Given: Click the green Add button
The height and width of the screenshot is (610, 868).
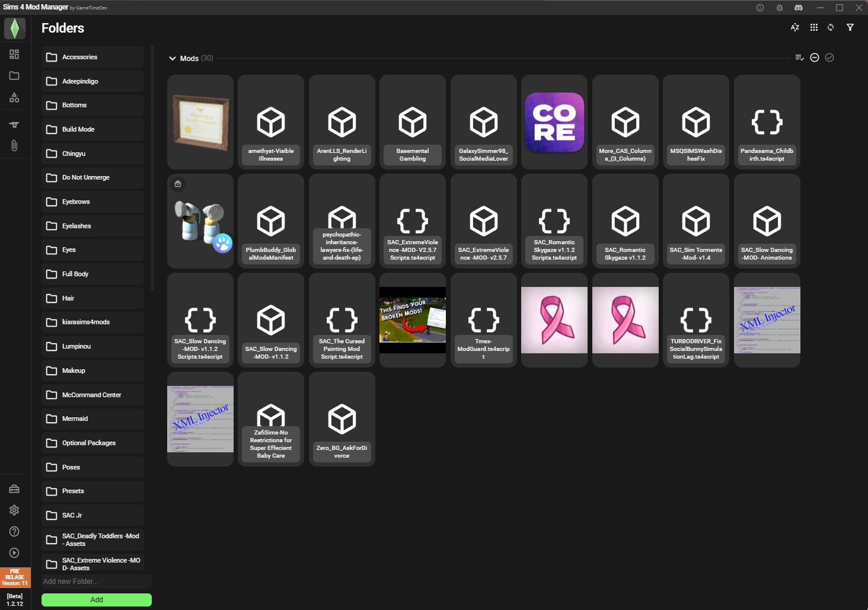Looking at the screenshot, I should point(97,600).
